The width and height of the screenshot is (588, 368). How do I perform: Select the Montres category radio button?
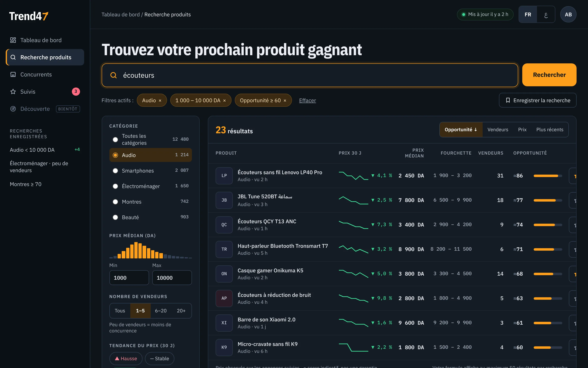pyautogui.click(x=115, y=202)
